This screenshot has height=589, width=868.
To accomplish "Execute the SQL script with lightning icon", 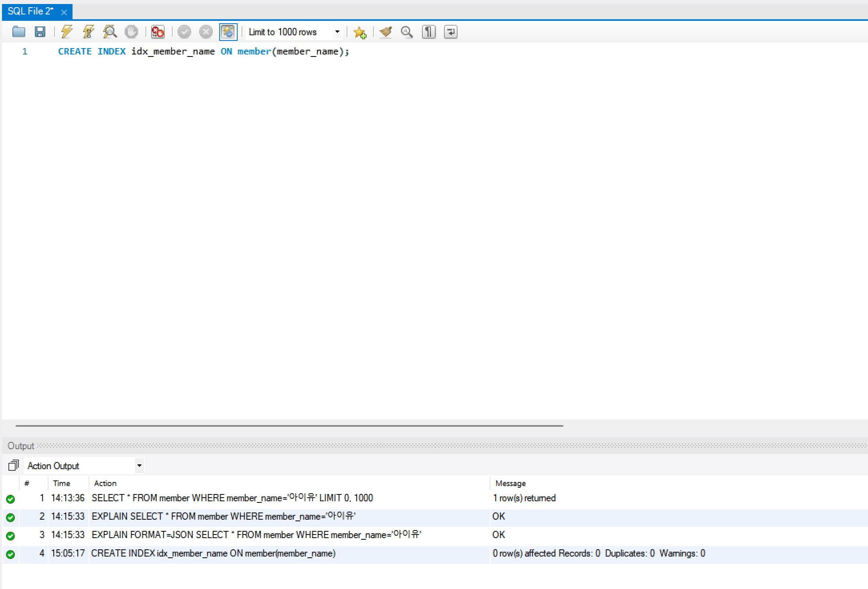I will (x=67, y=32).
